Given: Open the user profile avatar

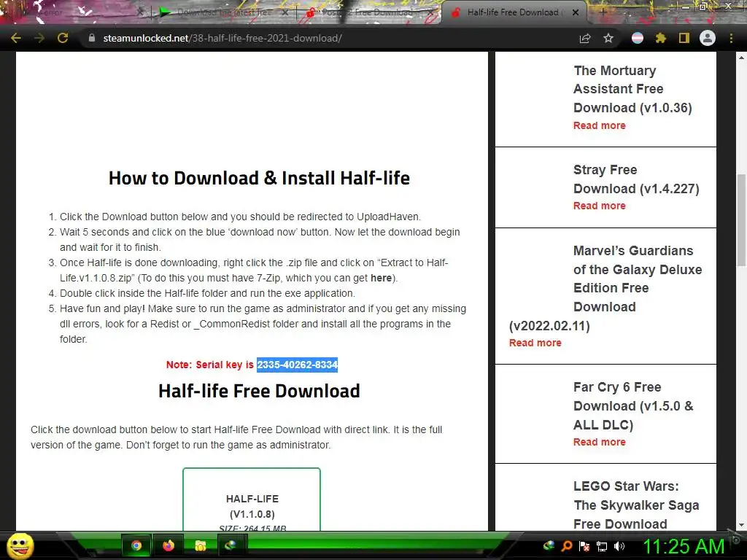Looking at the screenshot, I should click(x=708, y=38).
